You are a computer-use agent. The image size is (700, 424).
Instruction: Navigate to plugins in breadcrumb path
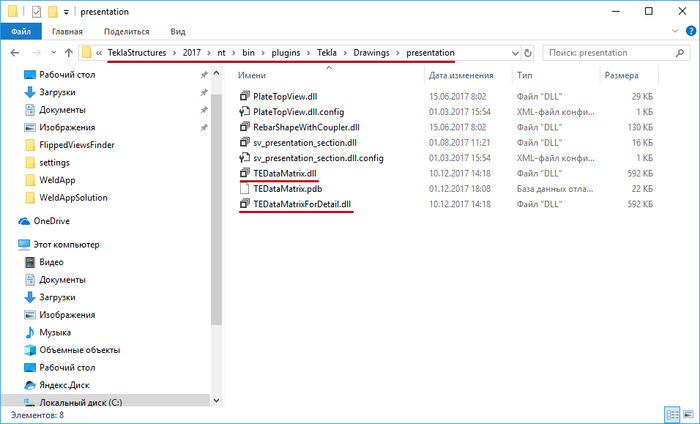pyautogui.click(x=286, y=53)
